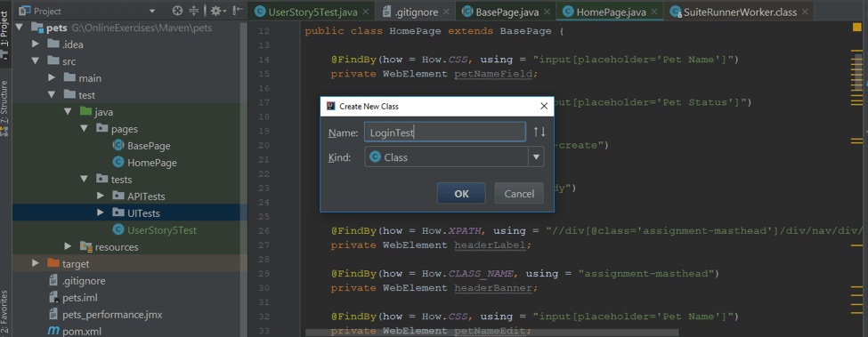
Task: Collapse the src folder
Action: [x=36, y=60]
